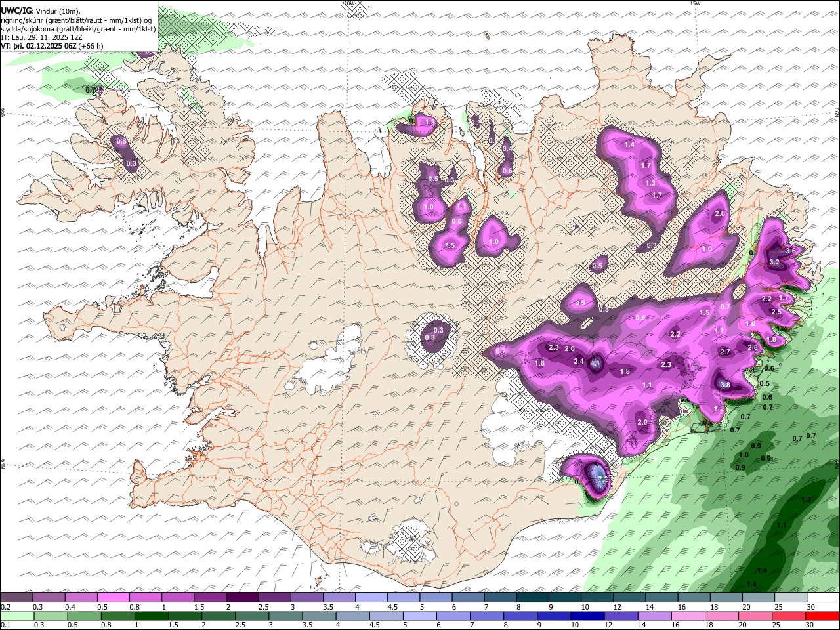The image size is (840, 630).
Task: Click the title line 'UWC/IG: Vindur (10m),'
Action: [x=40, y=11]
